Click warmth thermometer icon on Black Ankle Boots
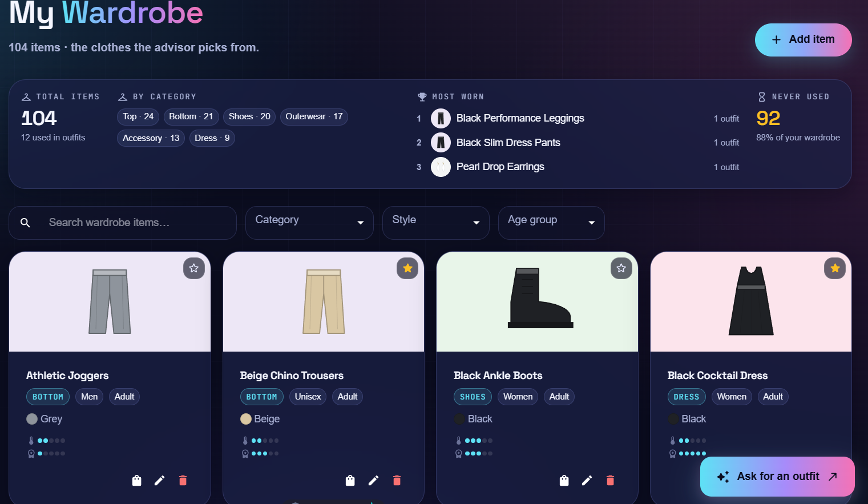This screenshot has width=868, height=504. click(459, 441)
